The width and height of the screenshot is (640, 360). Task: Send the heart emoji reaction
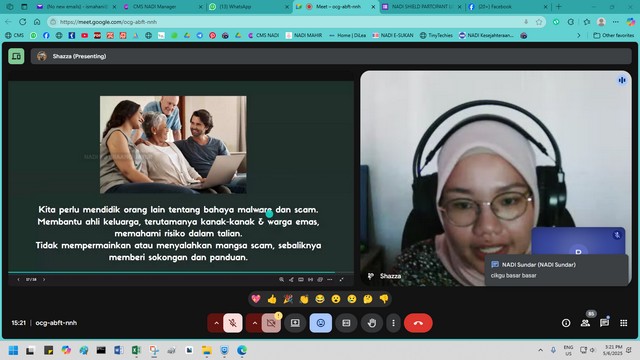[x=256, y=299]
